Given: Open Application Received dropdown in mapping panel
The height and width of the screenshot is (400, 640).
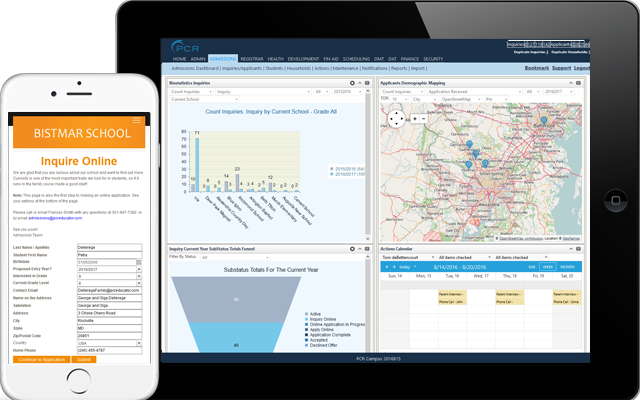Looking at the screenshot, I should 474,92.
